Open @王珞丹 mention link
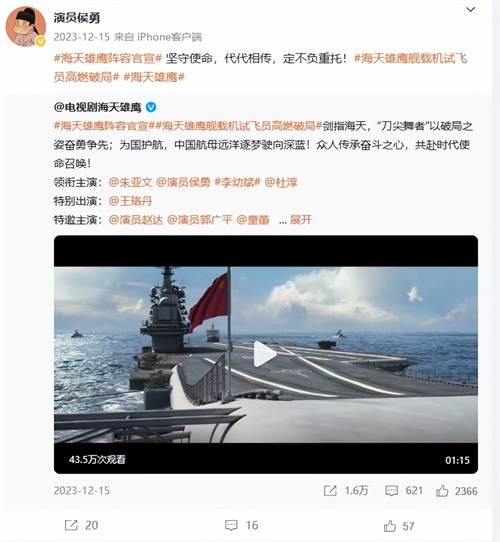Screen dimensions: 500x542 (x=130, y=201)
